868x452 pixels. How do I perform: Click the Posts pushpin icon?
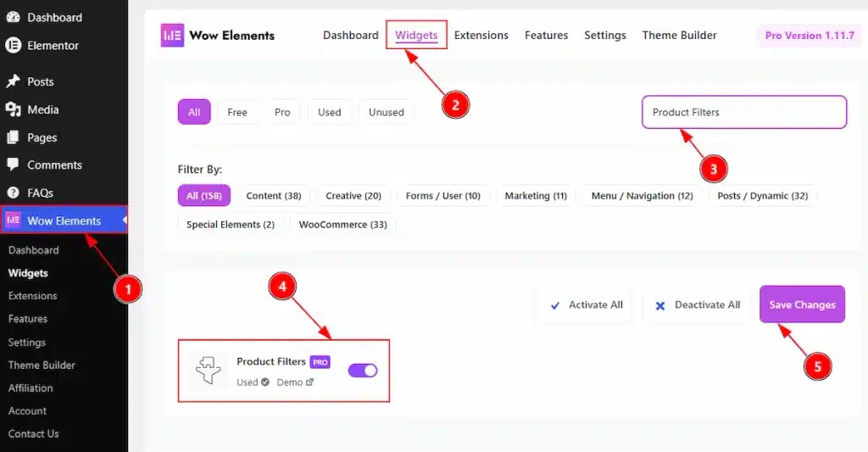point(13,81)
